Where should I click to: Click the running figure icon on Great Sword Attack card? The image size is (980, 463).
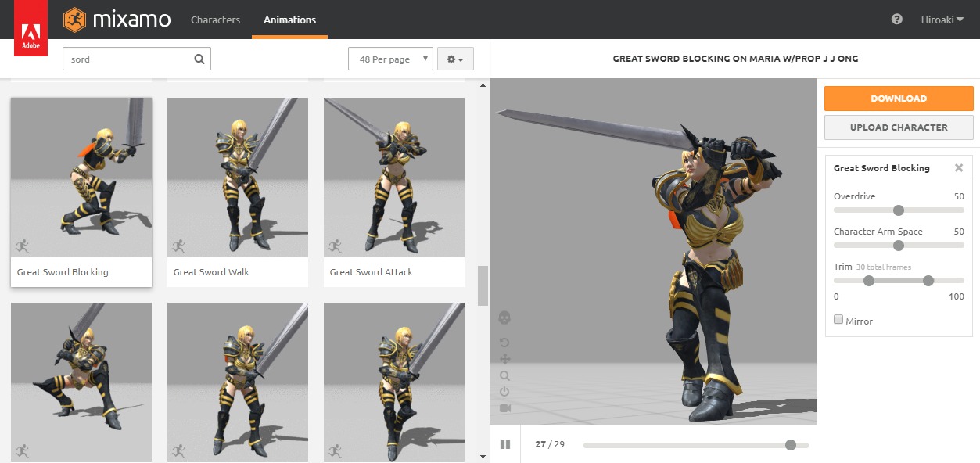point(335,246)
